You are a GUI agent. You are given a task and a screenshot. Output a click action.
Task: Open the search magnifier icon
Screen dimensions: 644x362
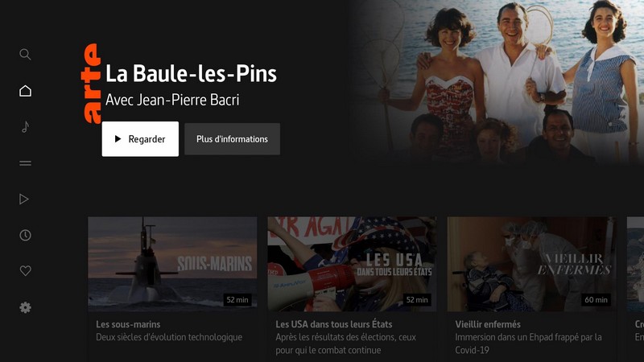(25, 54)
